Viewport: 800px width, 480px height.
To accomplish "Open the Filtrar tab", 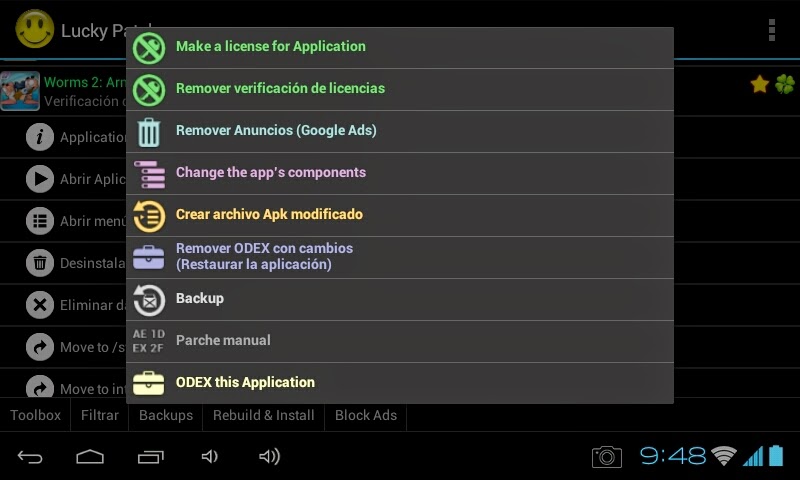I will pyautogui.click(x=99, y=415).
